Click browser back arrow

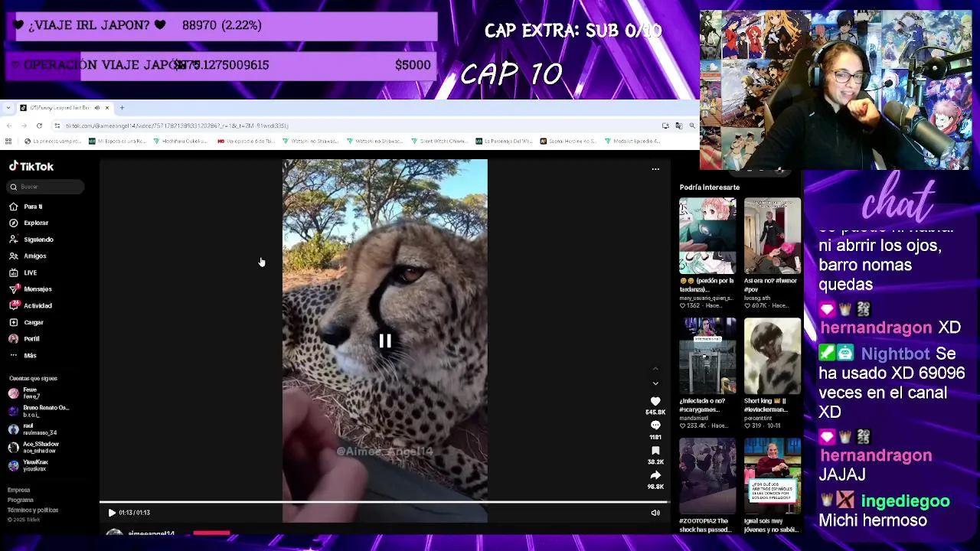pyautogui.click(x=9, y=126)
